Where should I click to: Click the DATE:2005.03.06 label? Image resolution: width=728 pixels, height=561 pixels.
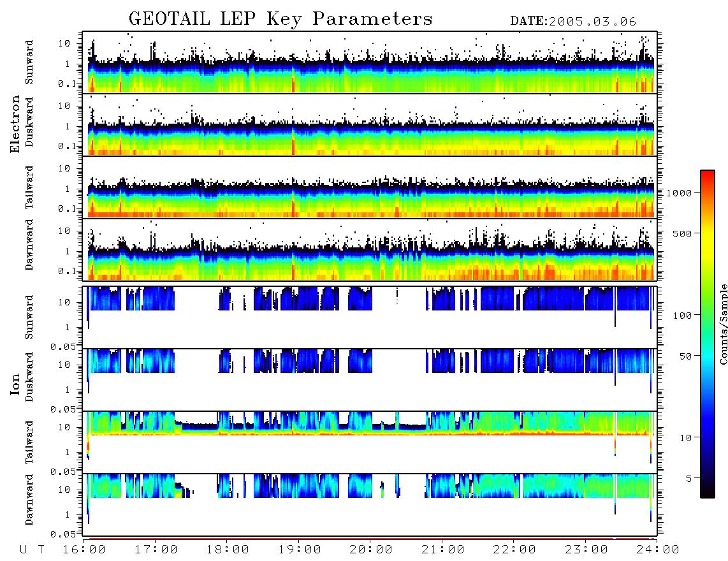[x=573, y=22]
